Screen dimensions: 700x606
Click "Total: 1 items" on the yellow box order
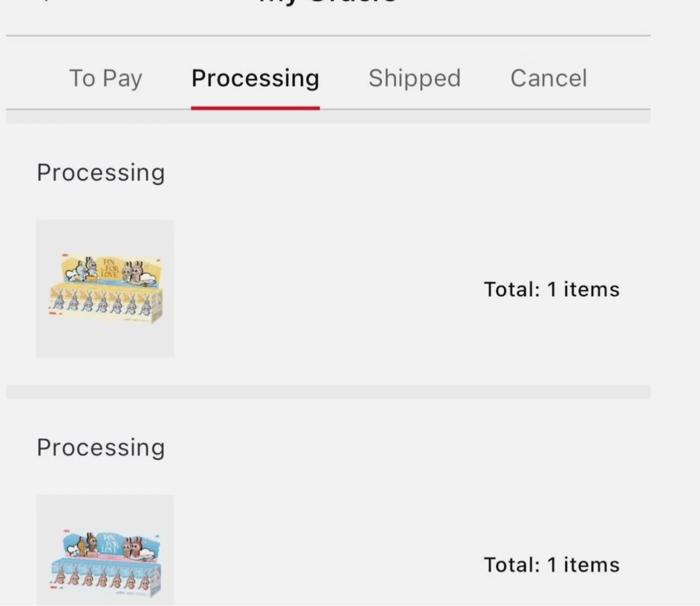coord(551,289)
